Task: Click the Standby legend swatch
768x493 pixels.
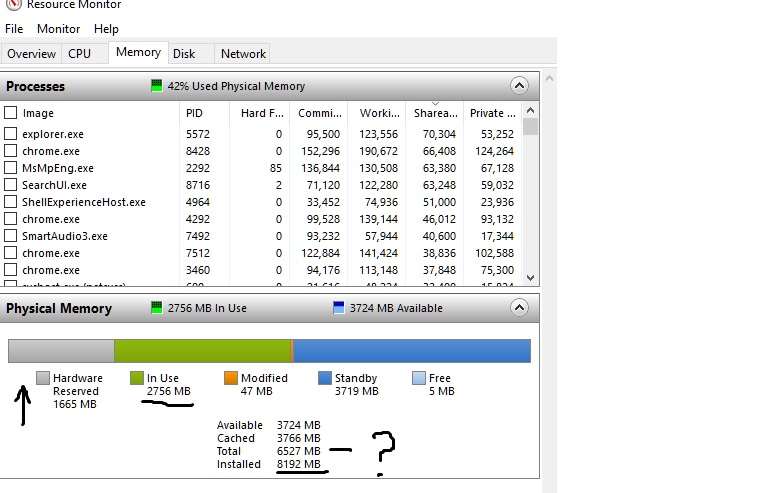Action: 325,378
